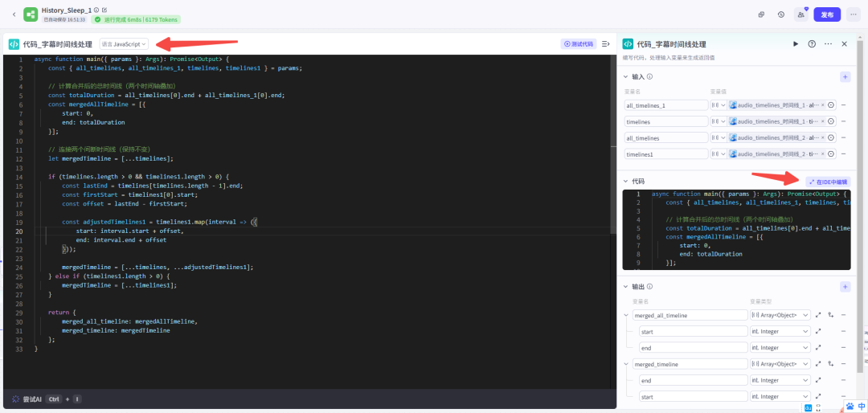Click the code editor vertical scrollbar

click(x=613, y=144)
